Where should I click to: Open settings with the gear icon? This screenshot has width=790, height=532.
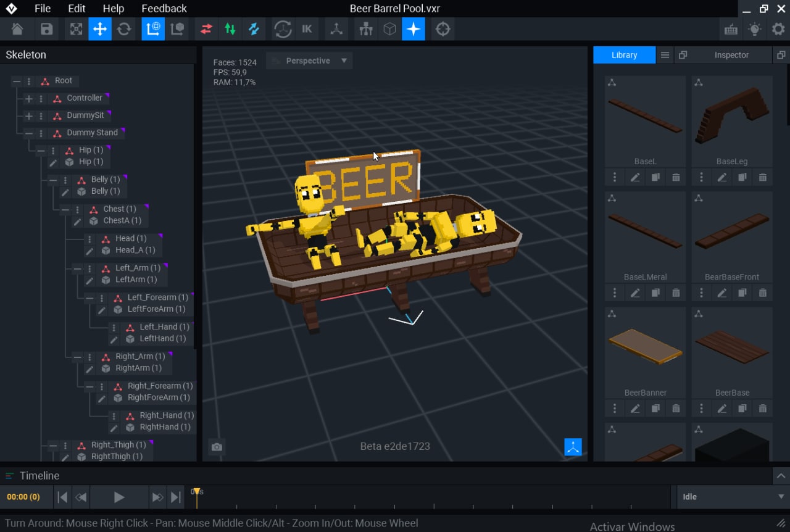(778, 29)
